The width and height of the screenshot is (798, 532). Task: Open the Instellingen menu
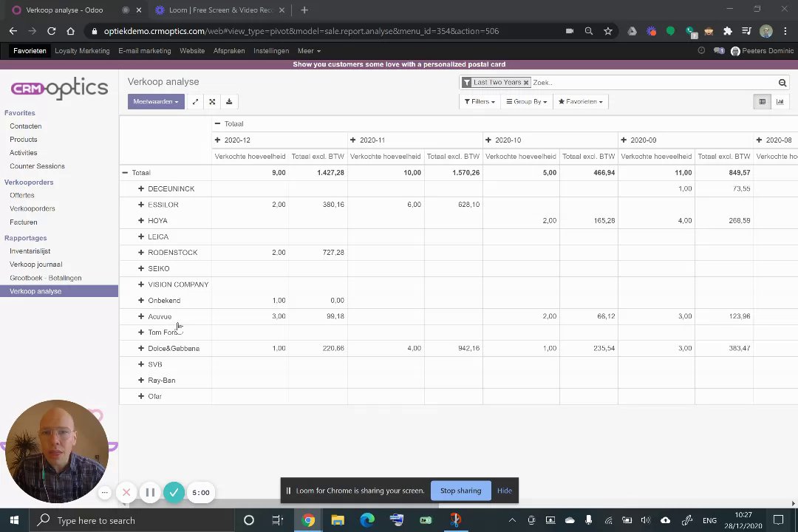271,51
